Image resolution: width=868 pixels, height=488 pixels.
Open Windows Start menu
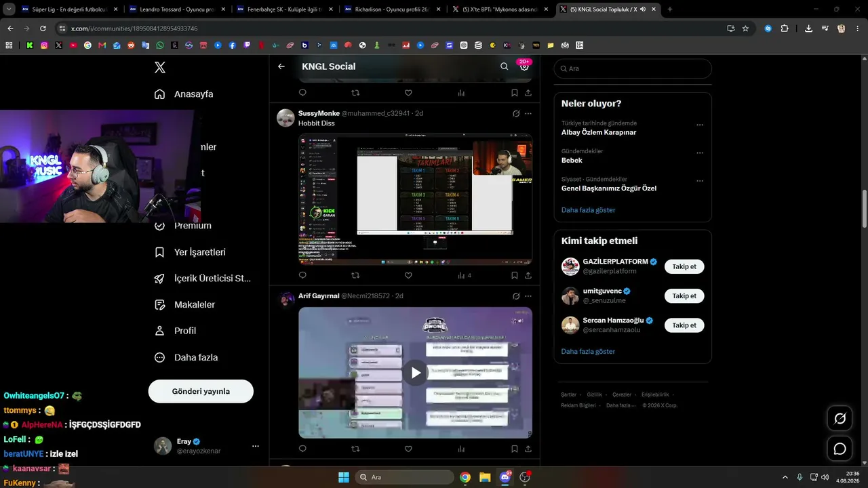344,477
